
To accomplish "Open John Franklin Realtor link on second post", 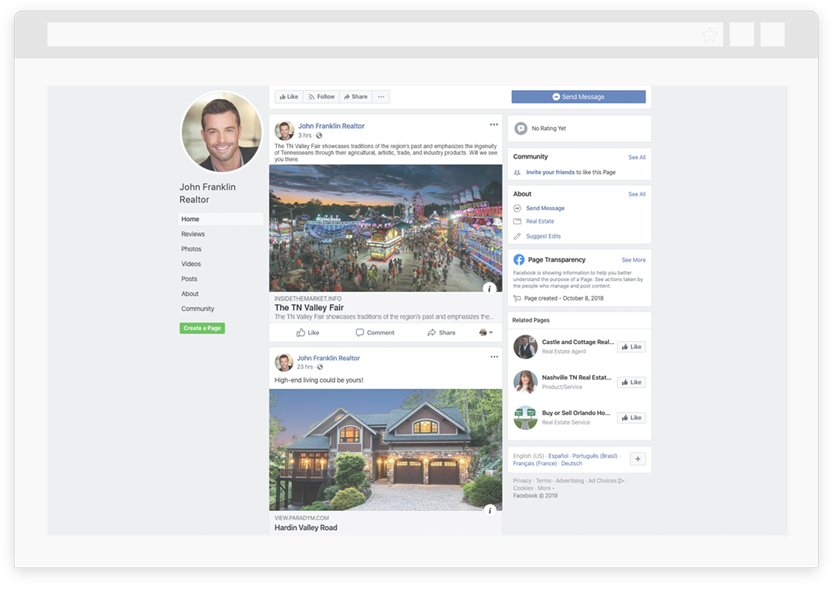I will pos(328,358).
